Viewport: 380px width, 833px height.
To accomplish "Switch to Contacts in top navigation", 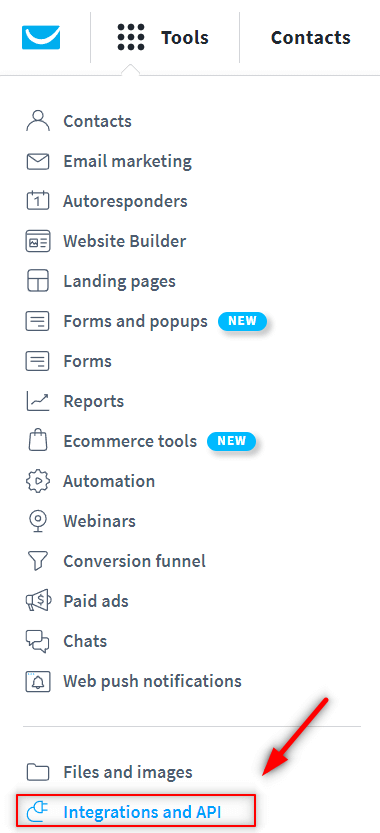I will pyautogui.click(x=311, y=38).
